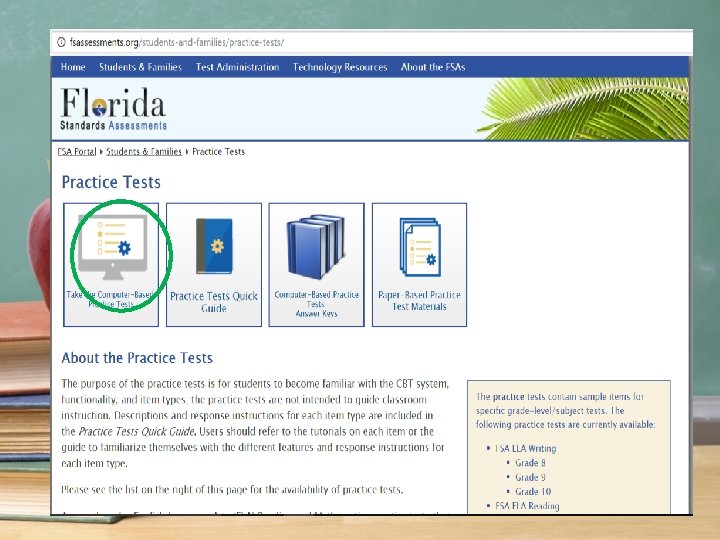Click the computer monitor practice test icon
720x540 pixels.
tap(113, 247)
